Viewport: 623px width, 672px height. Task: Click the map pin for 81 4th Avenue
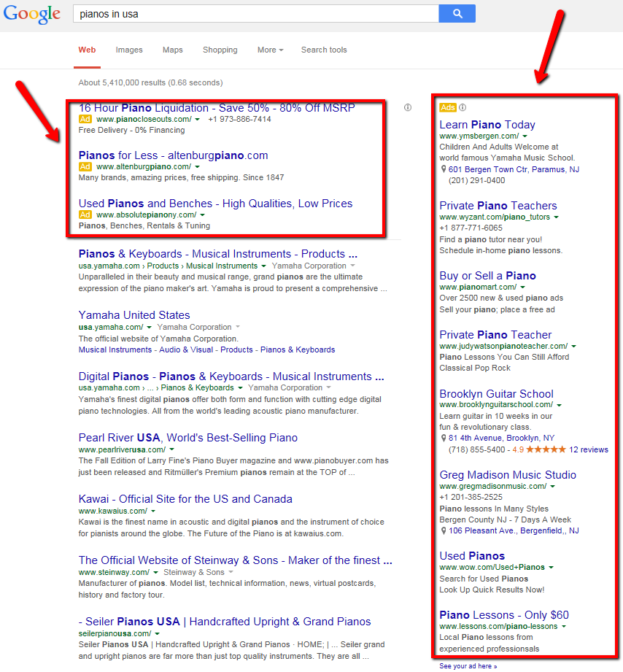point(444,438)
